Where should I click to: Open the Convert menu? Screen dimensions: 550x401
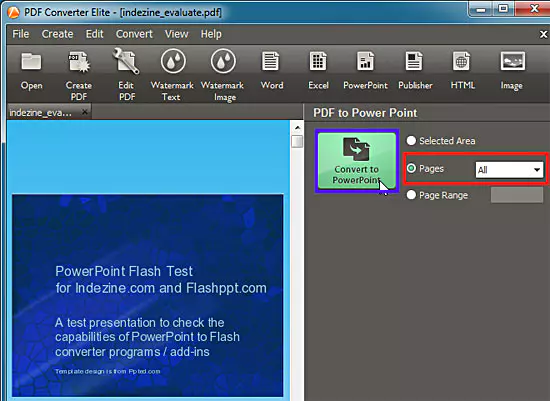(134, 34)
